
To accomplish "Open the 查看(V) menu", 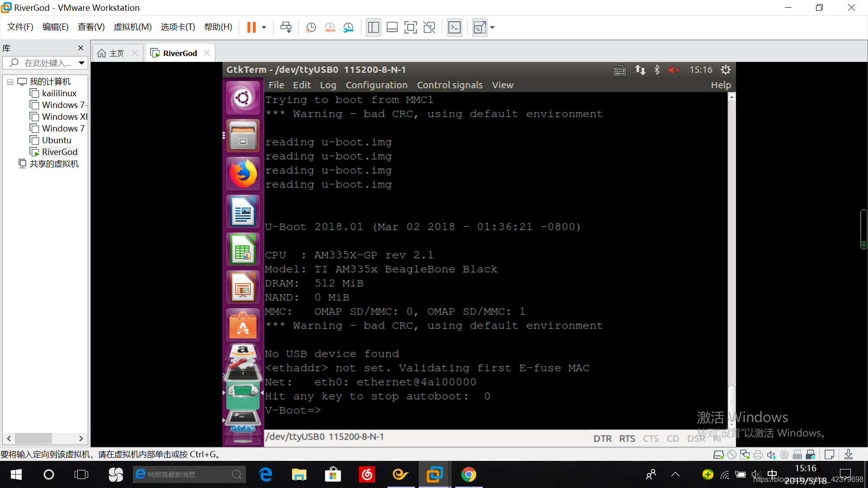I will (x=91, y=27).
